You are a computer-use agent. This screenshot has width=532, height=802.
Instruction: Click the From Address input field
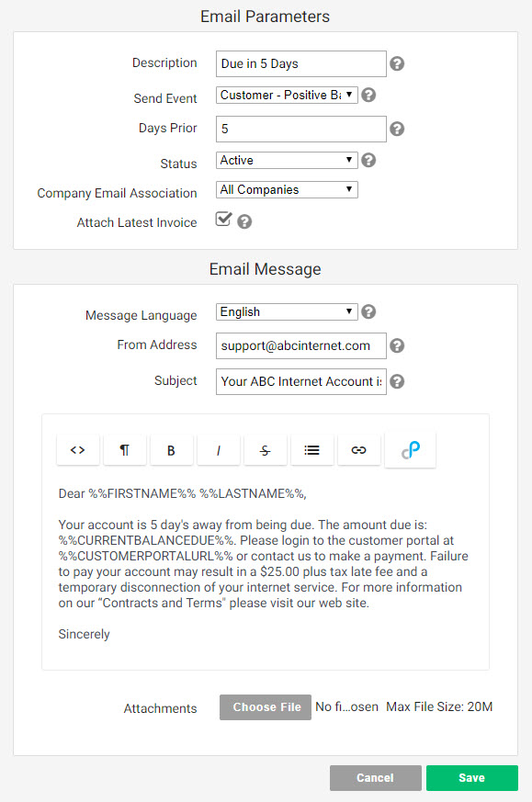[300, 345]
